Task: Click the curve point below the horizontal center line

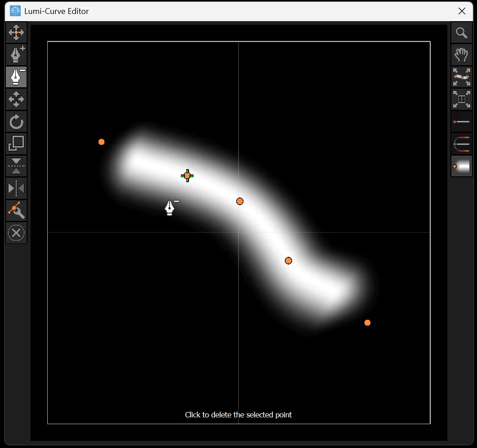Action: pyautogui.click(x=288, y=260)
